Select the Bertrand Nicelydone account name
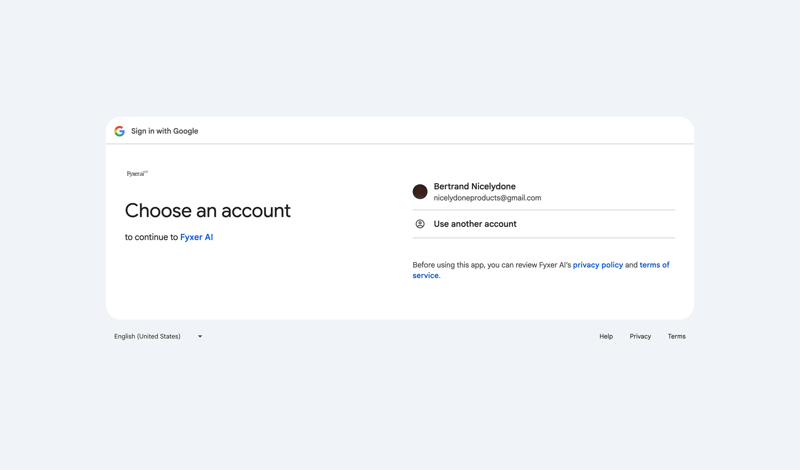 tap(474, 187)
